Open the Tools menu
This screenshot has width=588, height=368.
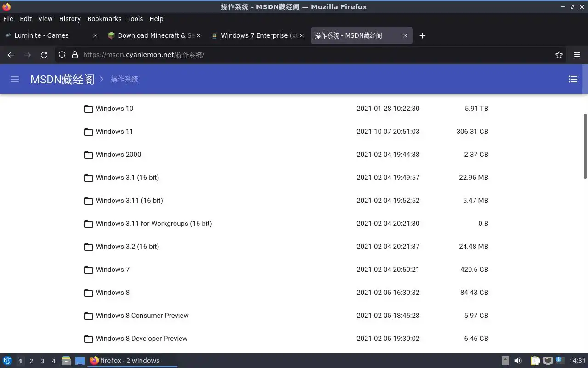pyautogui.click(x=136, y=19)
